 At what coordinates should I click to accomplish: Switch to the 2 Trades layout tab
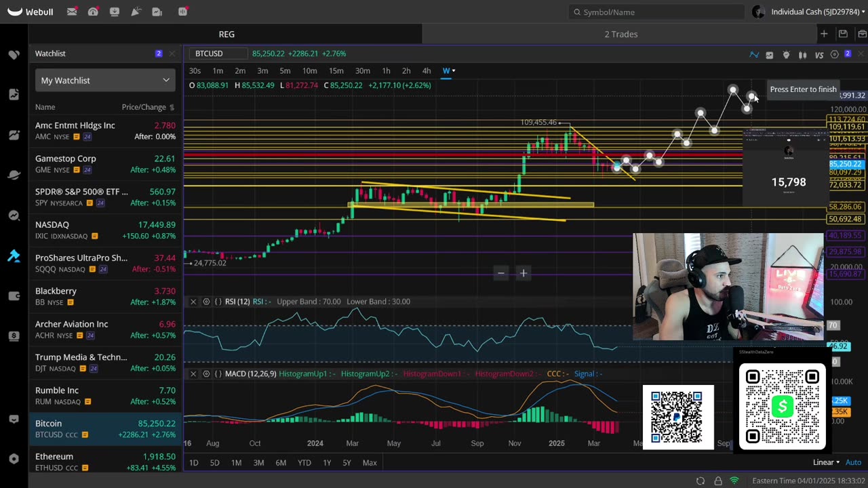pos(621,34)
